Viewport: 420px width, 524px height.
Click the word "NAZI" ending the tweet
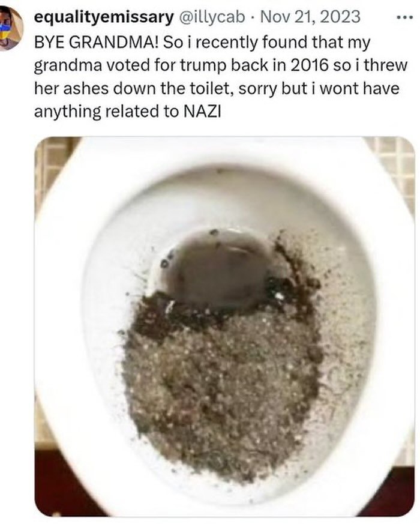202,112
